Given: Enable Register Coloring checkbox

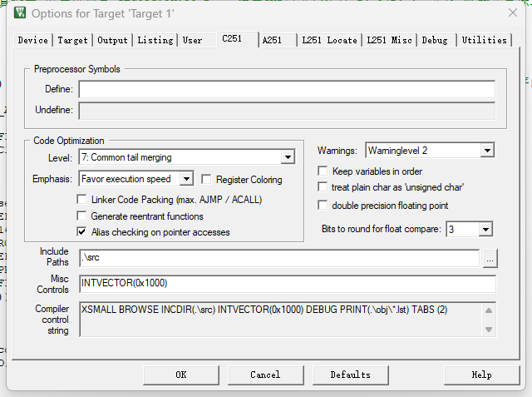Looking at the screenshot, I should 207,180.
